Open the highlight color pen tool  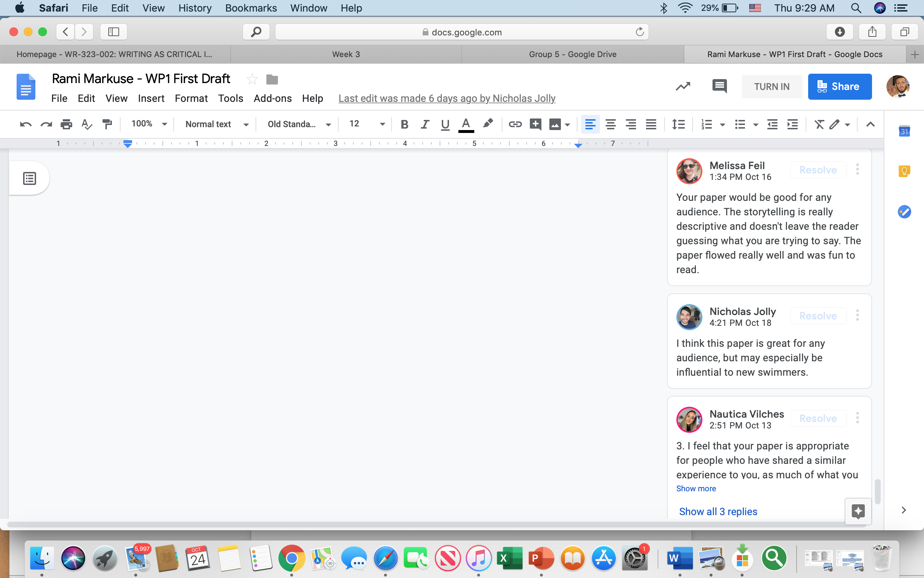(x=488, y=124)
